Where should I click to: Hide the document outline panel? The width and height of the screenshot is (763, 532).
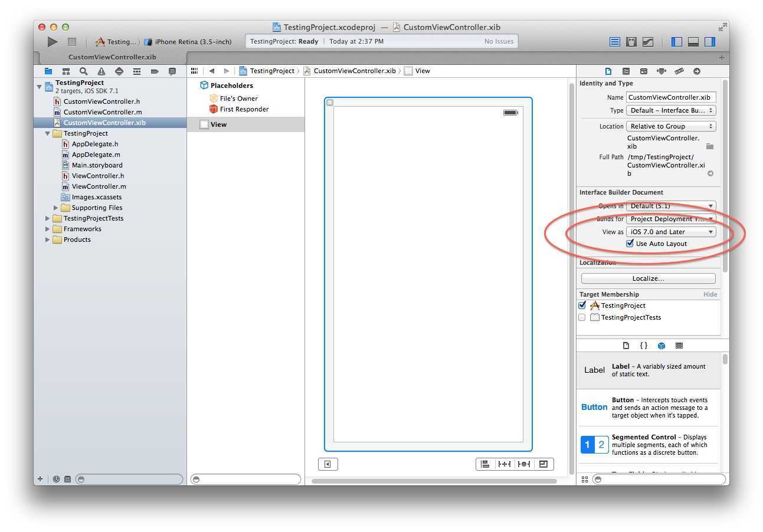(328, 464)
